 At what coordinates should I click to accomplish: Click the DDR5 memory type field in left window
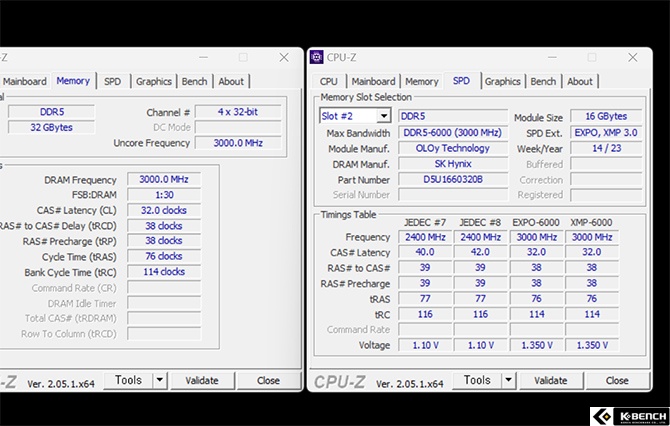pos(51,112)
